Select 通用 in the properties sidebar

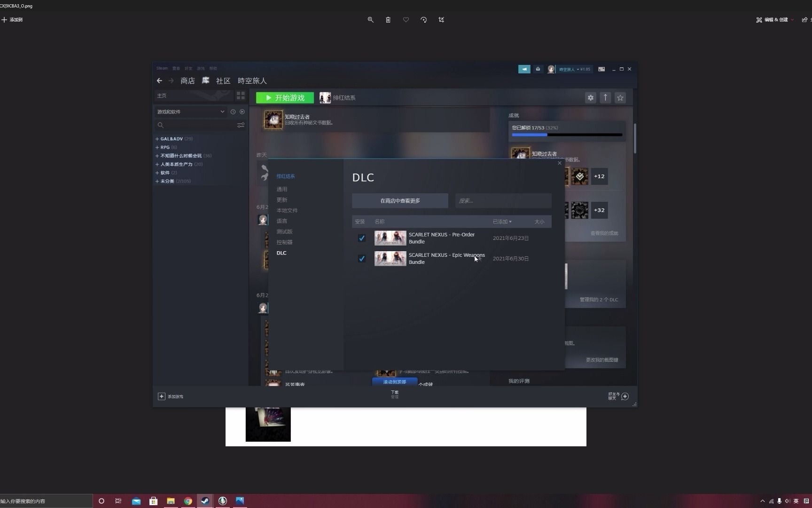(282, 189)
